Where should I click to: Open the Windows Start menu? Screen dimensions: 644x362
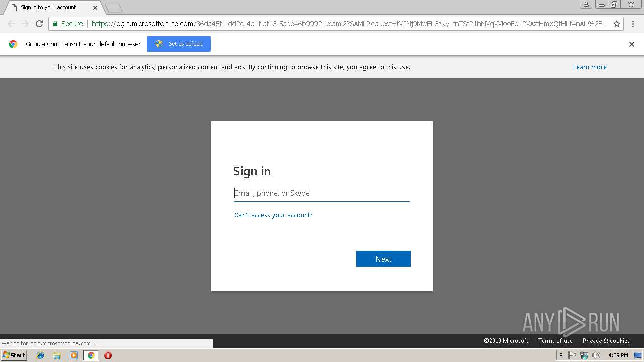pyautogui.click(x=14, y=355)
